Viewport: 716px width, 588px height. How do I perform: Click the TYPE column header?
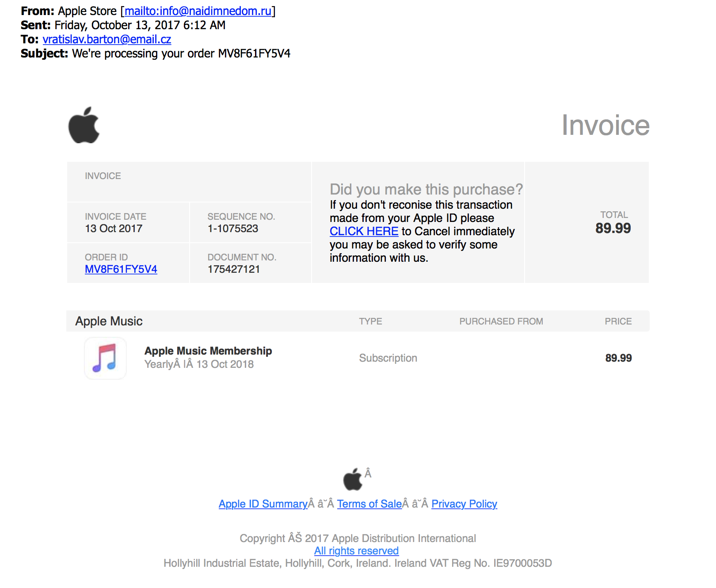coord(370,321)
